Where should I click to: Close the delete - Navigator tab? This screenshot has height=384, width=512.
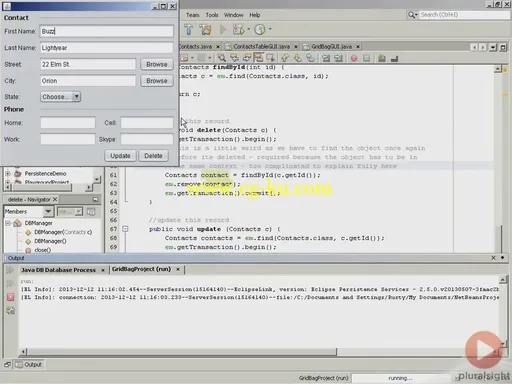point(55,199)
